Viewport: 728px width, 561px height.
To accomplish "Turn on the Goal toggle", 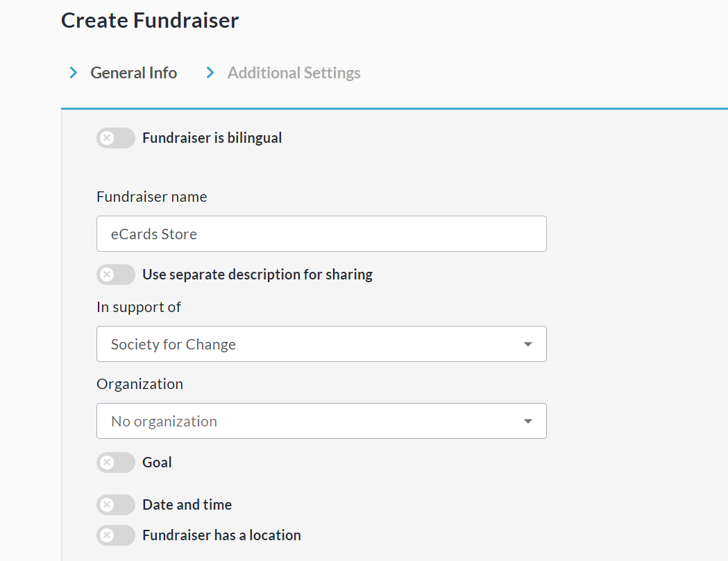I will (115, 463).
